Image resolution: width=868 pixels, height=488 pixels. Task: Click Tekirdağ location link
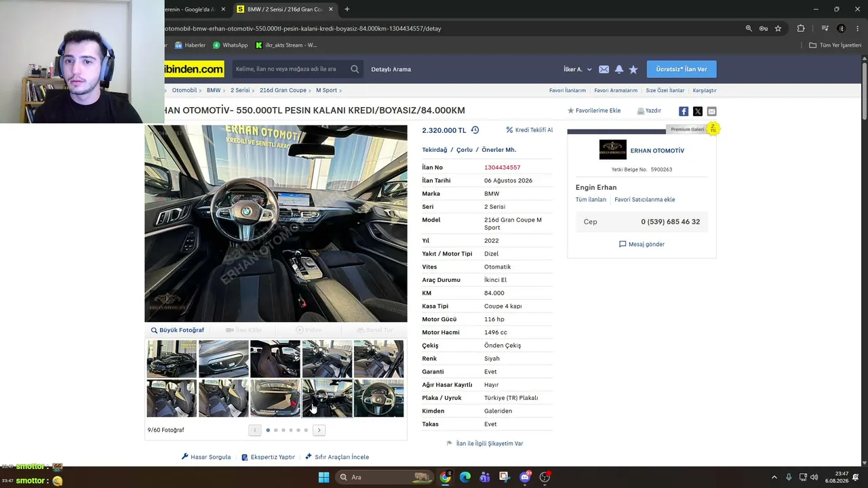[435, 150]
